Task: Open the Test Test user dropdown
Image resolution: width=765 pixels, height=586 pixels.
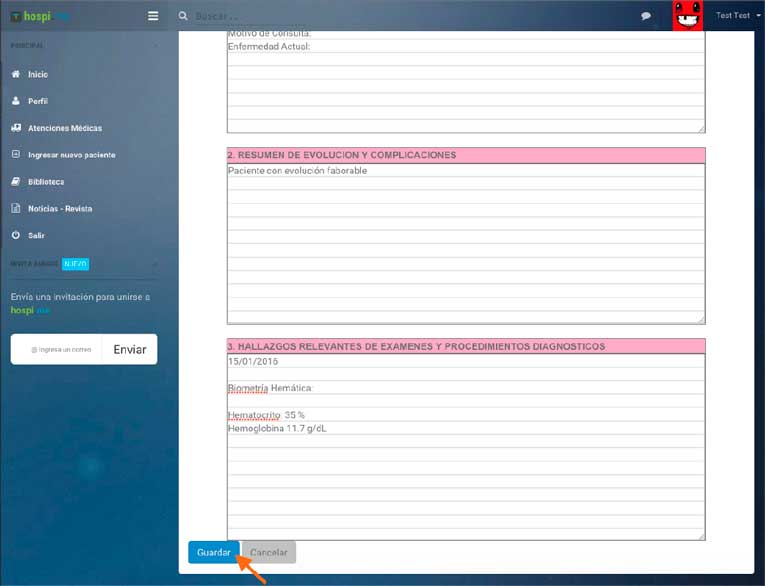Action: pyautogui.click(x=738, y=16)
